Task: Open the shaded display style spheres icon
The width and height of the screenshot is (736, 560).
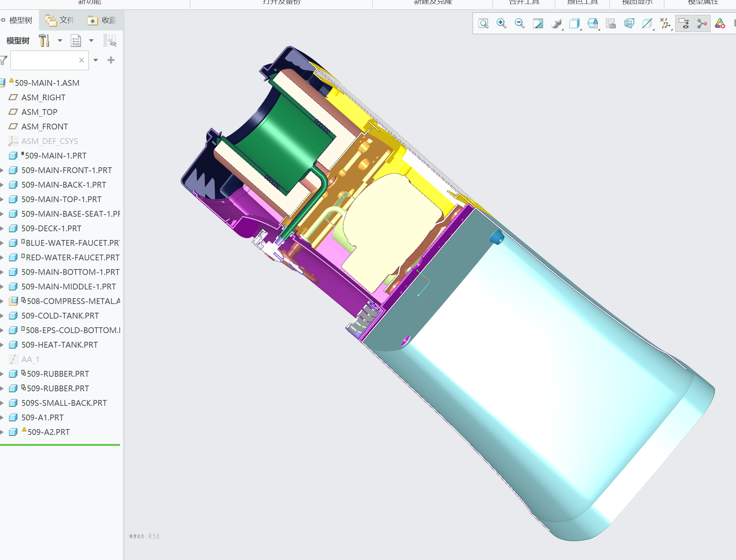Action: click(556, 24)
